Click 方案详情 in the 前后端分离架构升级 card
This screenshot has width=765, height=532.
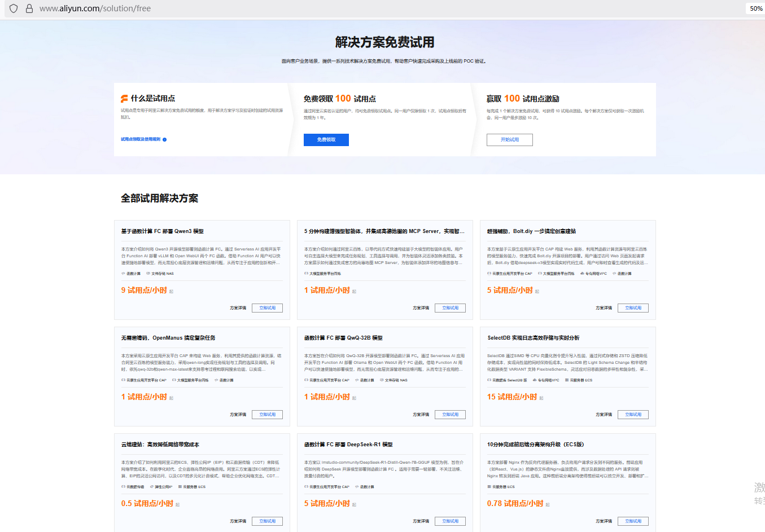tap(604, 521)
